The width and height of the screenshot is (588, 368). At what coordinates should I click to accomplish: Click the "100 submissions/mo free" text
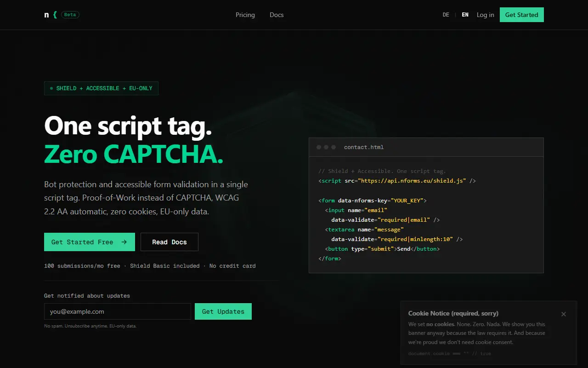(82, 266)
